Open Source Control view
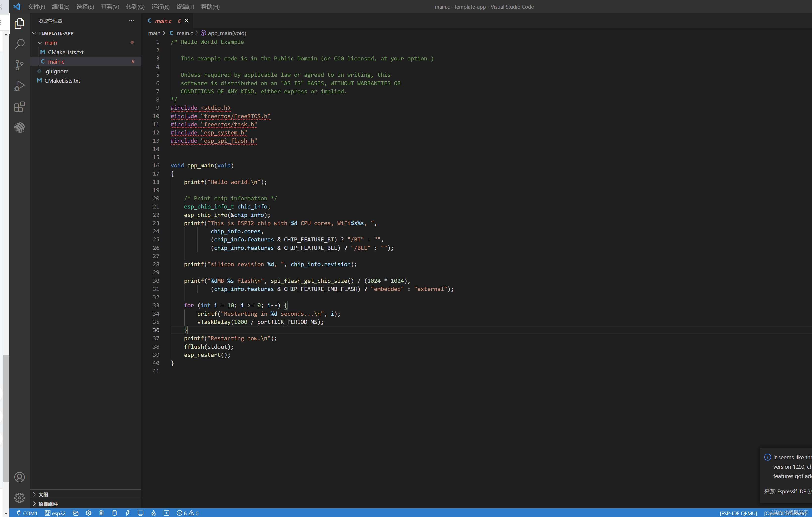 [20, 65]
